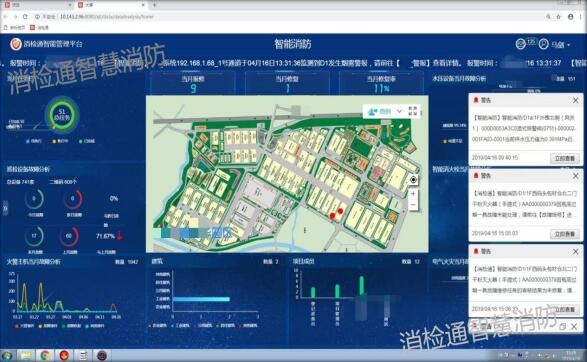Image resolution: width=587 pixels, height=362 pixels.
Task: Close the topmost 警告 alert popup
Action: click(575, 100)
